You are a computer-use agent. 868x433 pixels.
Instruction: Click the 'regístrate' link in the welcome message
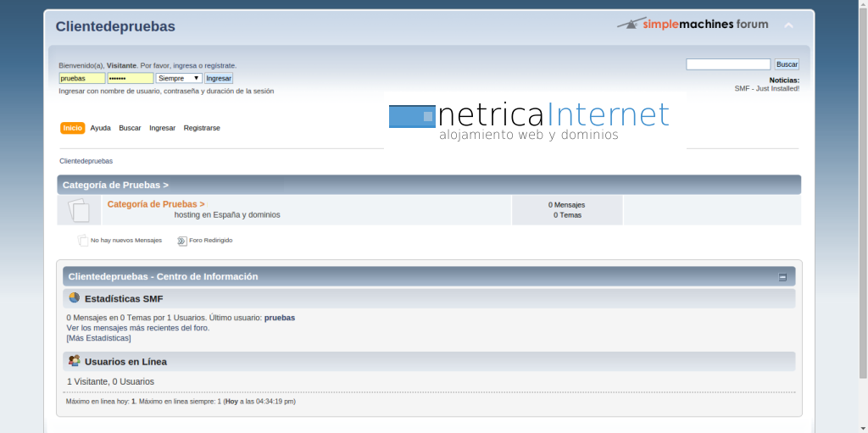point(220,65)
